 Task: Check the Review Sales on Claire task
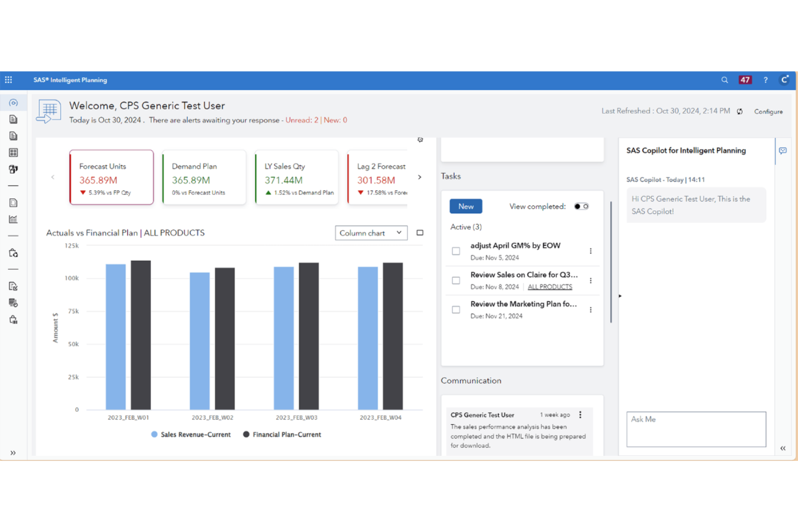click(x=456, y=281)
